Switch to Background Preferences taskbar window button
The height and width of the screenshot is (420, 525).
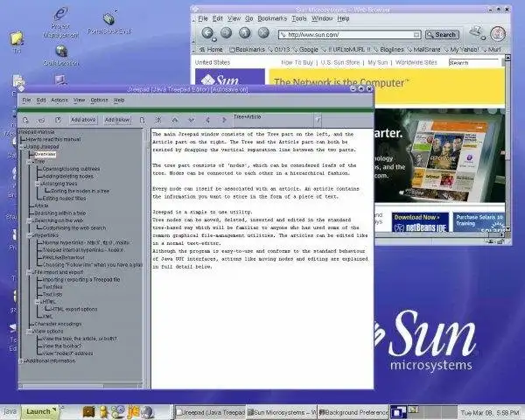[x=353, y=412]
